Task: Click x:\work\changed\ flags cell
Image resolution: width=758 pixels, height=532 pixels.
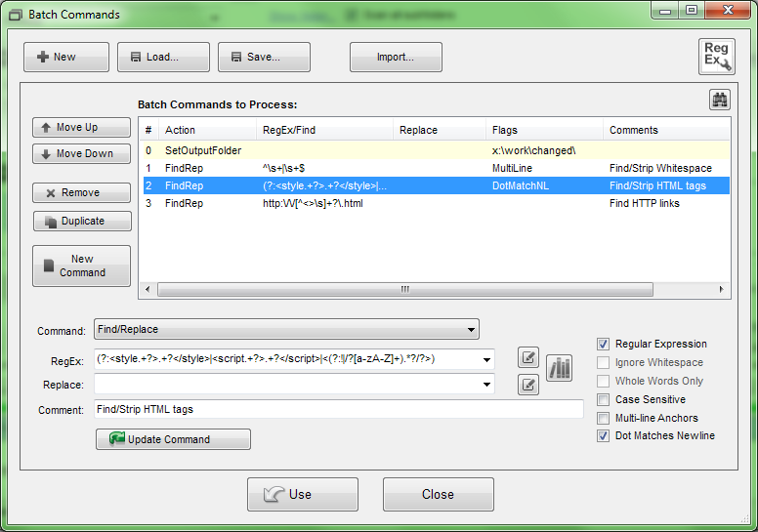Action: (533, 150)
